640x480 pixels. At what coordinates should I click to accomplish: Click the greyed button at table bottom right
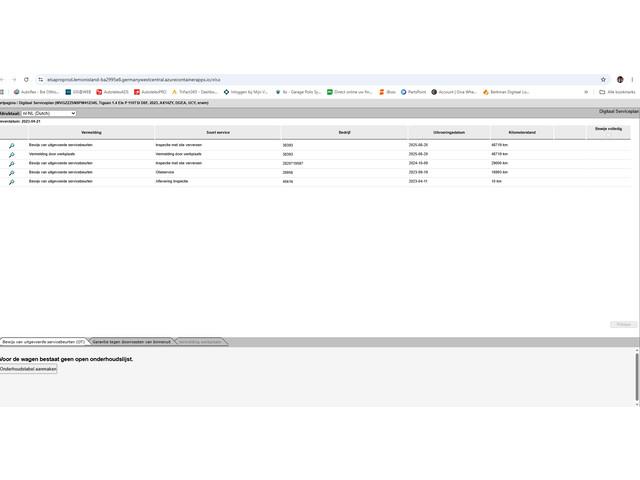click(x=623, y=324)
